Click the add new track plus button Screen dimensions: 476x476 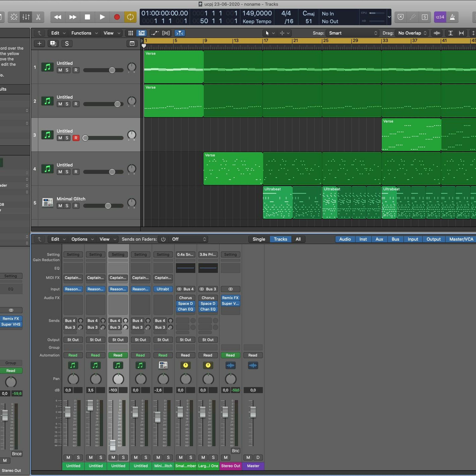(x=39, y=44)
